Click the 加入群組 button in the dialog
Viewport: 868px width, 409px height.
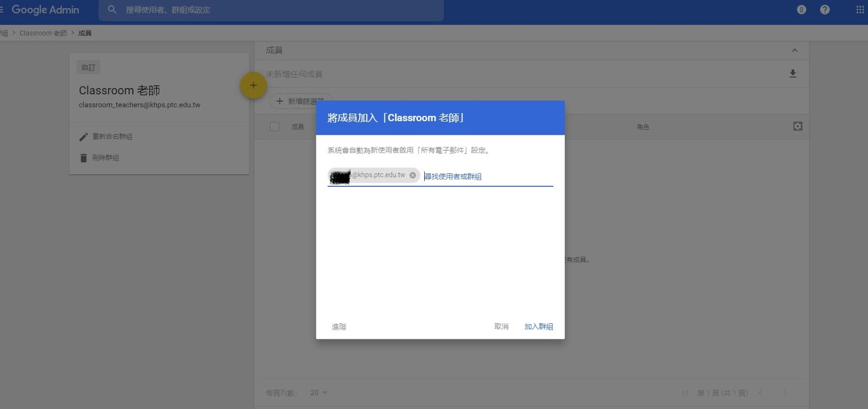tap(538, 326)
